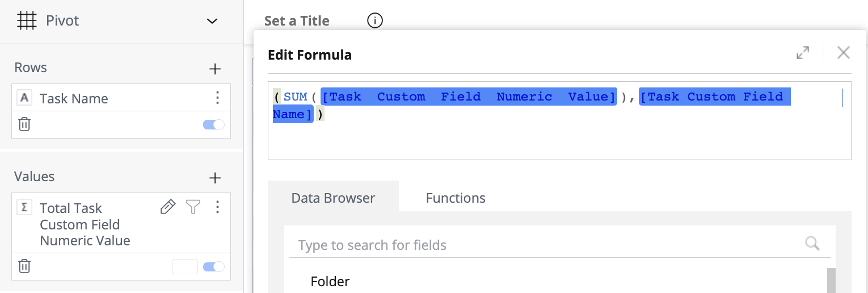
Task: Toggle Total Task value field off
Action: coord(214,266)
